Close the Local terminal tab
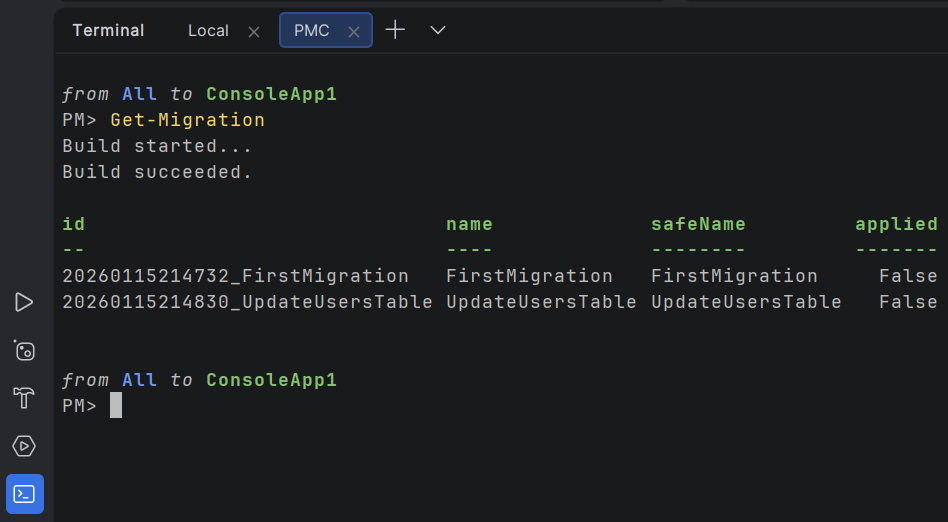This screenshot has height=522, width=948. point(254,32)
